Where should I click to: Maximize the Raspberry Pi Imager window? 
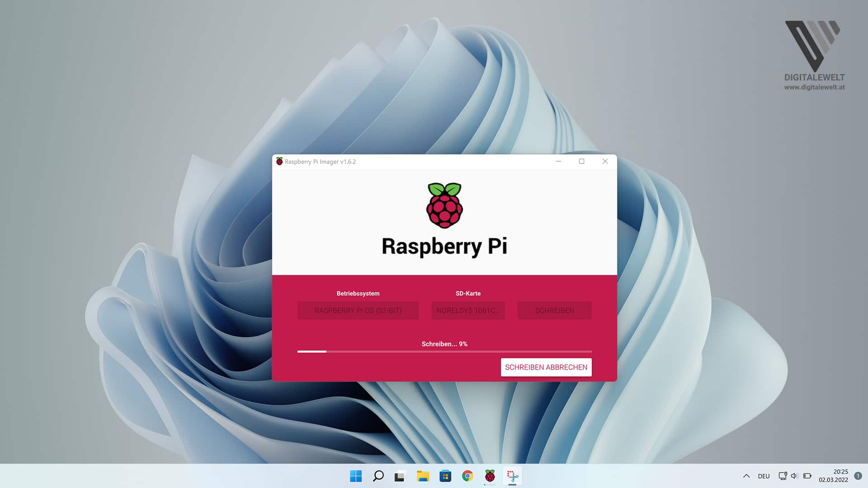[582, 161]
